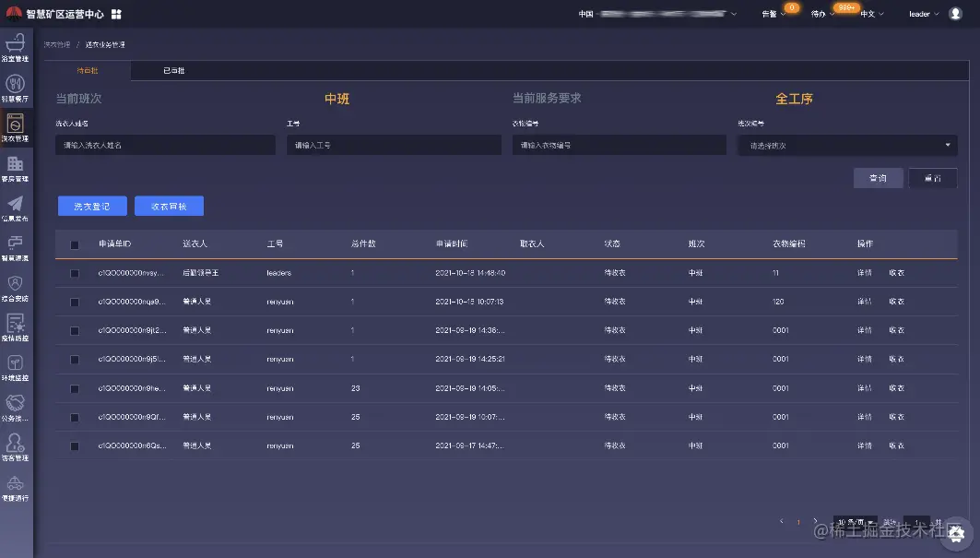The width and height of the screenshot is (980, 558).
Task: Click the 查询 search button
Action: (878, 178)
